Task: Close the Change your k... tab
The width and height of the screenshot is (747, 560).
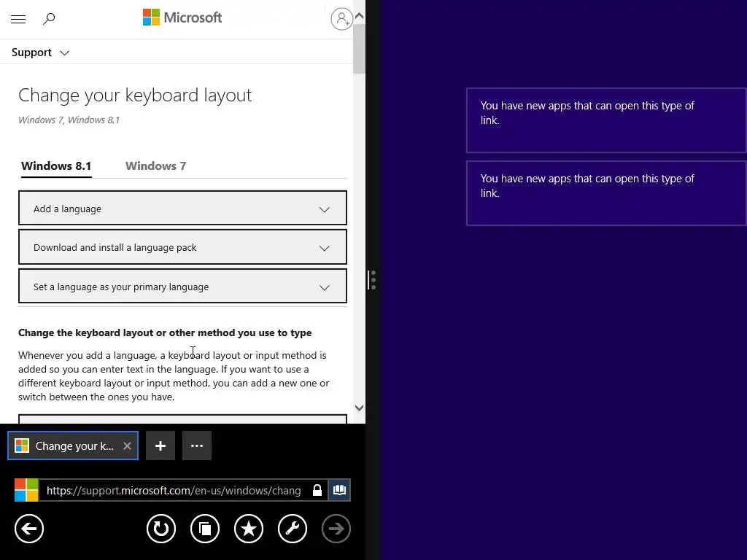Action: [x=127, y=446]
